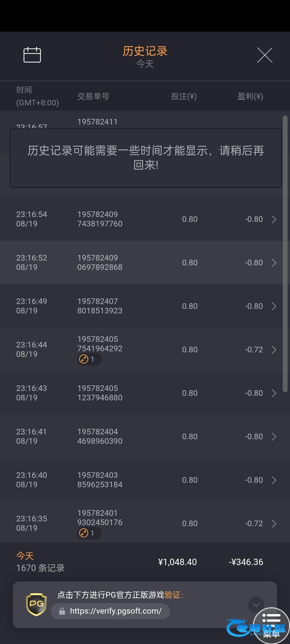Expand details for the 23:16:52 record
The image size is (290, 644).
[274, 263]
